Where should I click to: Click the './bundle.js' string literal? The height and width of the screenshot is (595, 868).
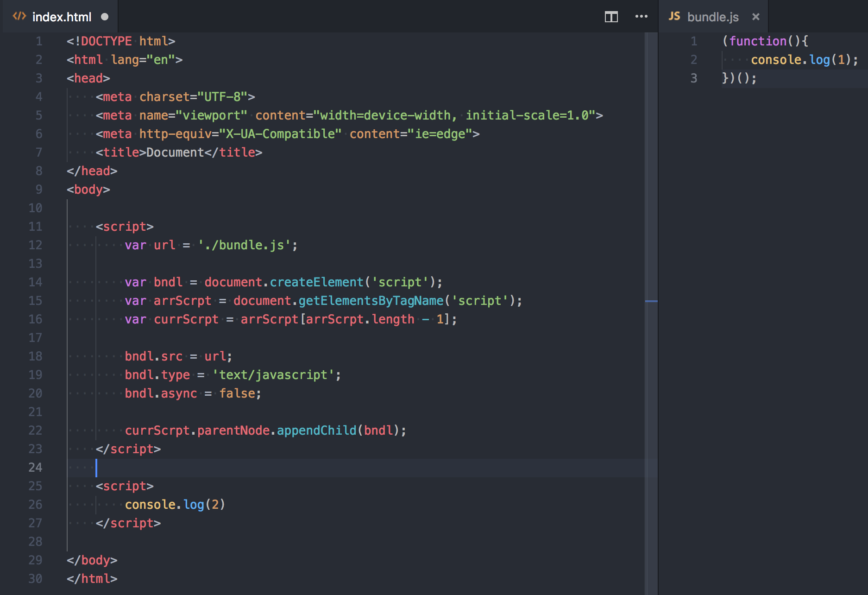click(x=244, y=245)
